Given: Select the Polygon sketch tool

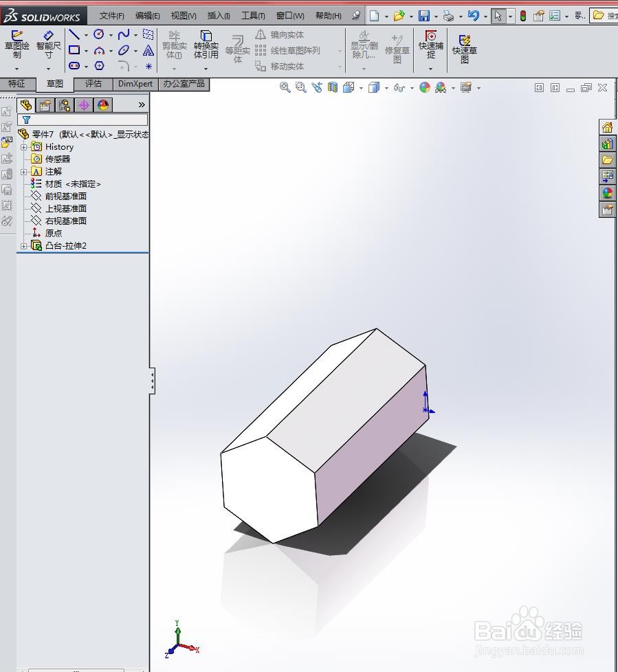Looking at the screenshot, I should pyautogui.click(x=99, y=65).
